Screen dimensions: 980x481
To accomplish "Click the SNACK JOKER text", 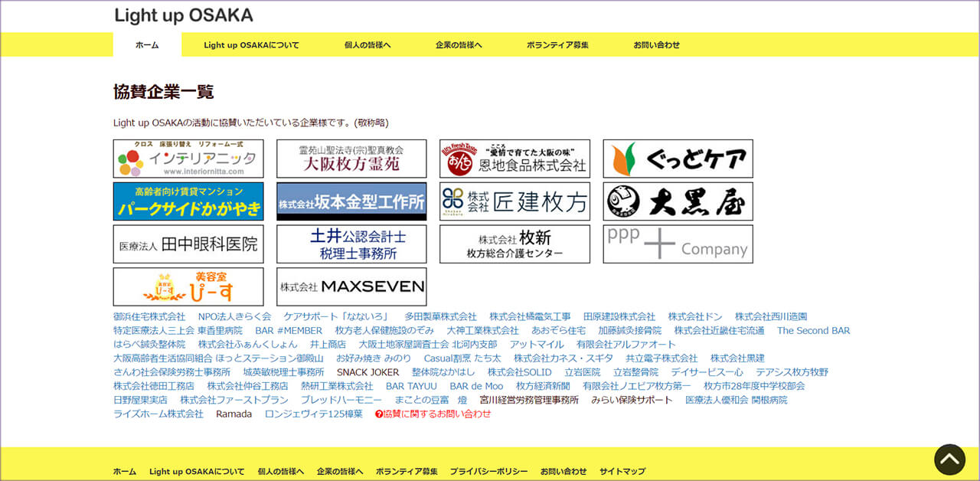I will point(368,371).
